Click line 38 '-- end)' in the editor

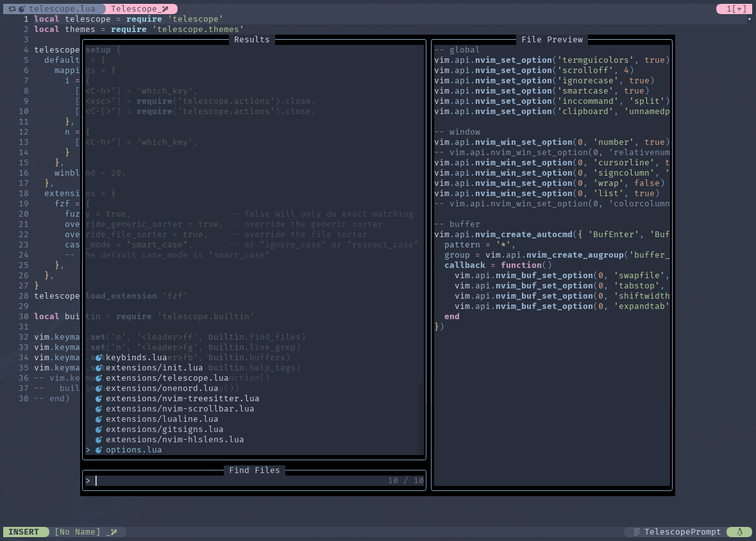coord(51,398)
